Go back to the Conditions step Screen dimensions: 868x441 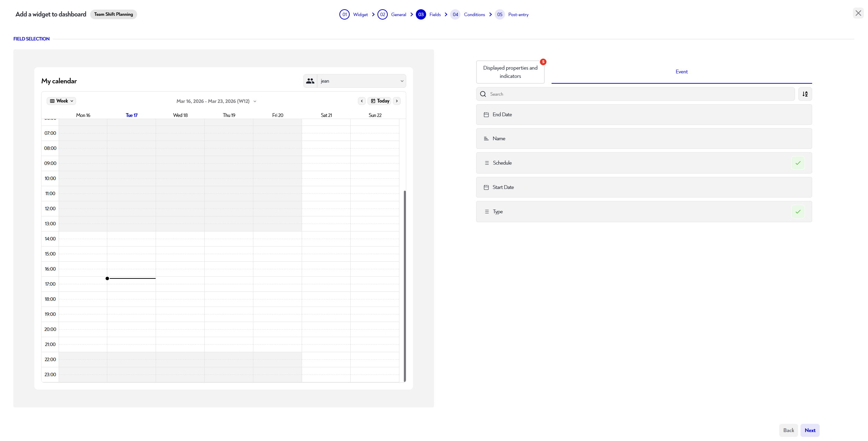[x=474, y=14]
